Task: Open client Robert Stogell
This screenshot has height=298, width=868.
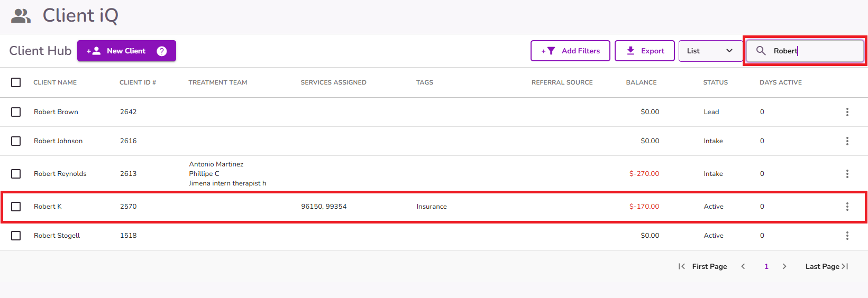Action: pyautogui.click(x=57, y=236)
